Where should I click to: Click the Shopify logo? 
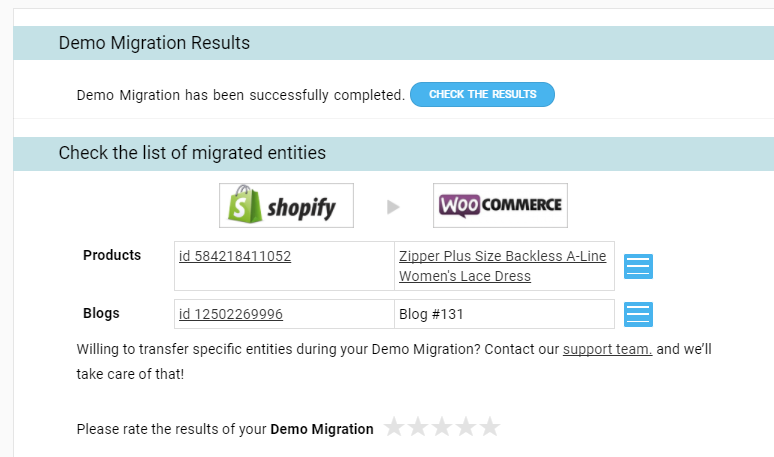[286, 205]
